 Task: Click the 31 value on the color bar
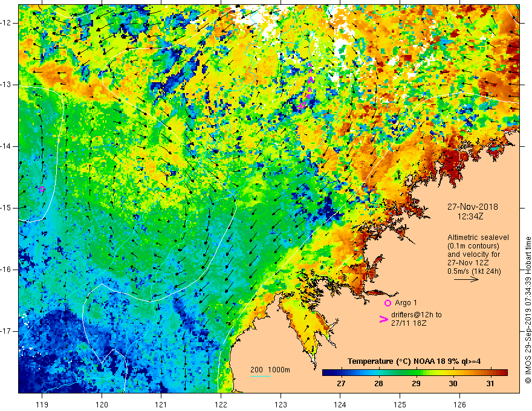490,384
